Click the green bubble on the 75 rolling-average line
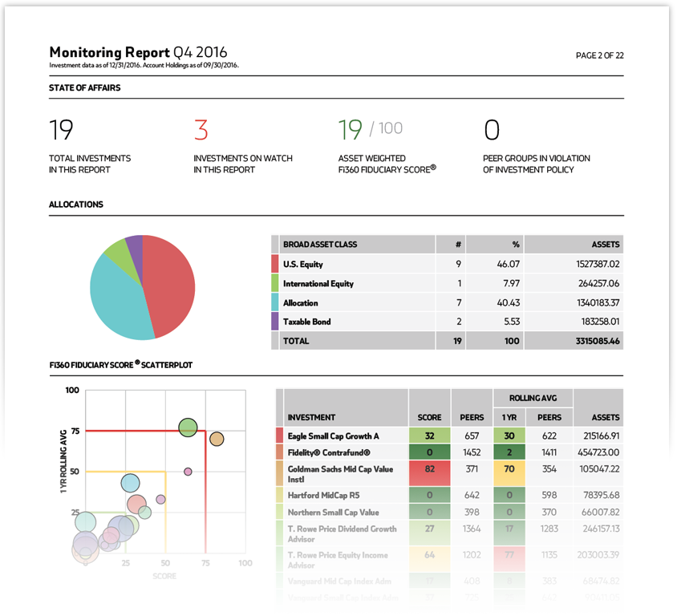 pyautogui.click(x=188, y=428)
